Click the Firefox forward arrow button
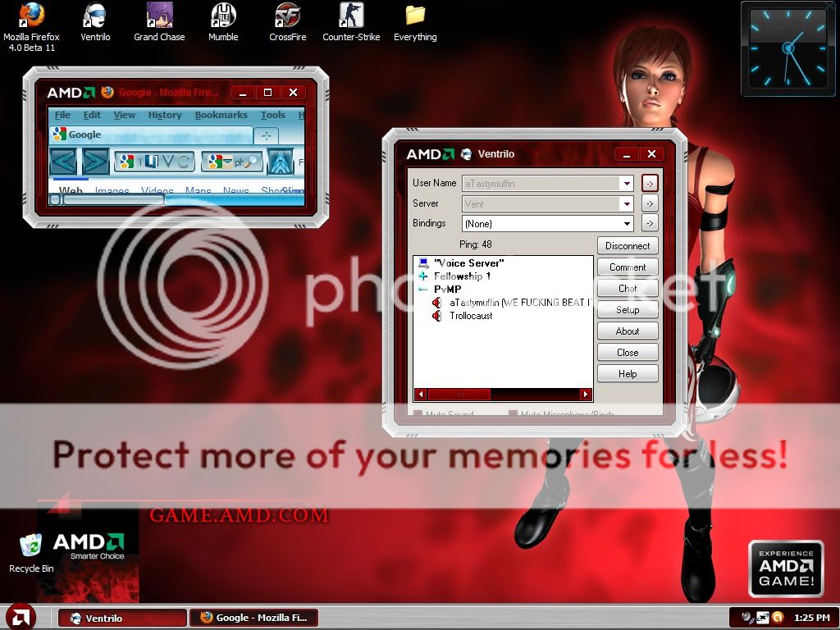 click(x=95, y=162)
